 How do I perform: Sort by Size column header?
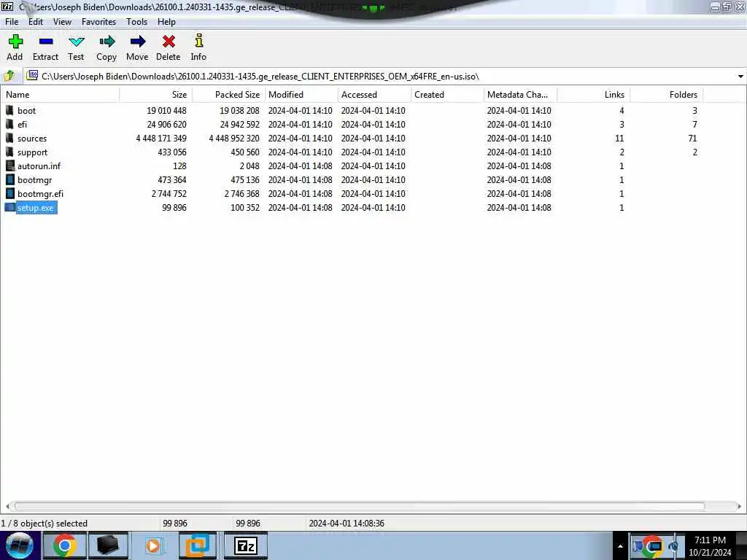[156, 95]
